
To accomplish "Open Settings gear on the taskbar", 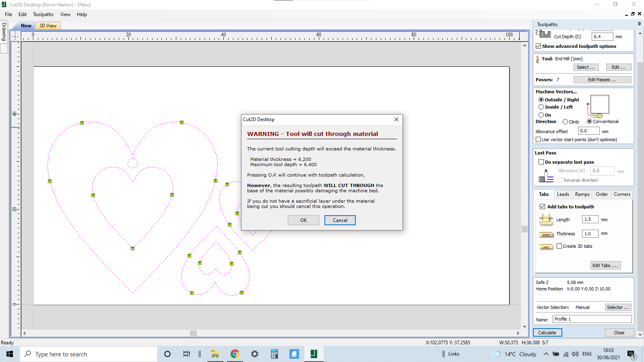I will [x=254, y=354].
